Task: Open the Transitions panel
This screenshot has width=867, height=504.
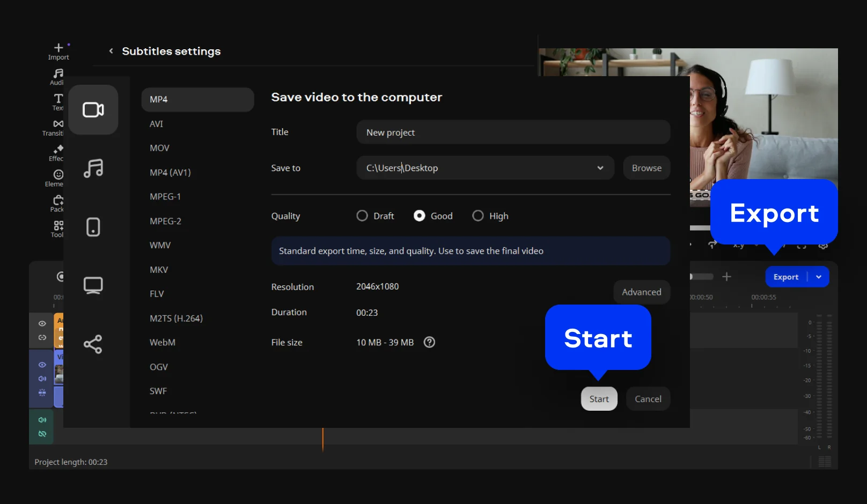Action: [x=54, y=128]
